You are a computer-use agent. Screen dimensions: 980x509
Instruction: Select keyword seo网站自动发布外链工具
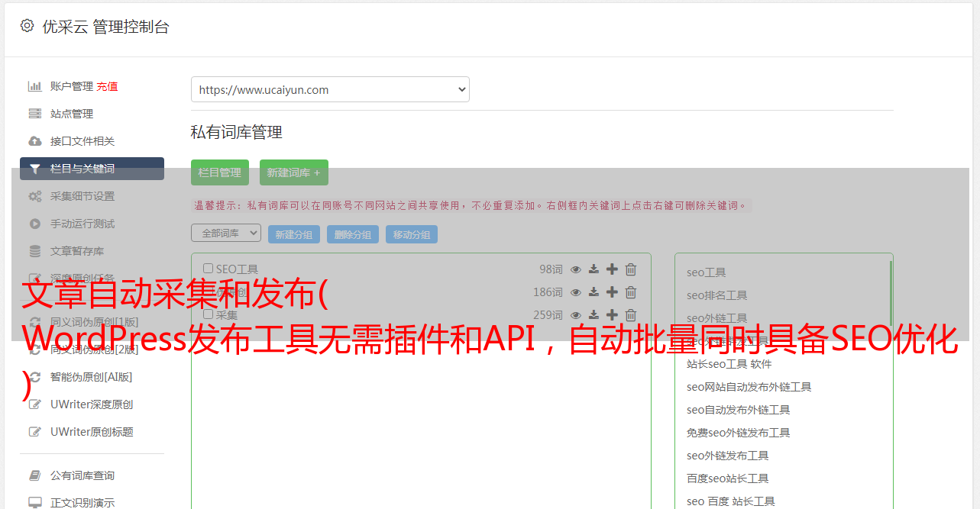coord(749,387)
